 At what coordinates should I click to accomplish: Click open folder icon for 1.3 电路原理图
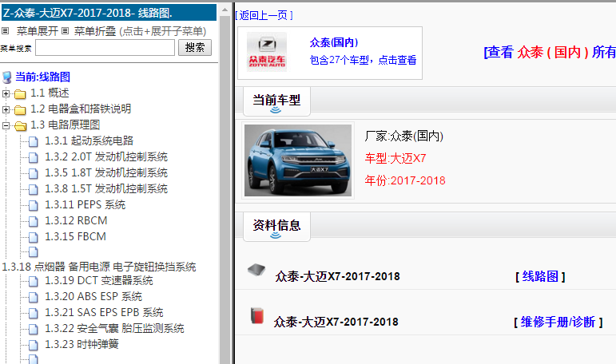(x=20, y=125)
